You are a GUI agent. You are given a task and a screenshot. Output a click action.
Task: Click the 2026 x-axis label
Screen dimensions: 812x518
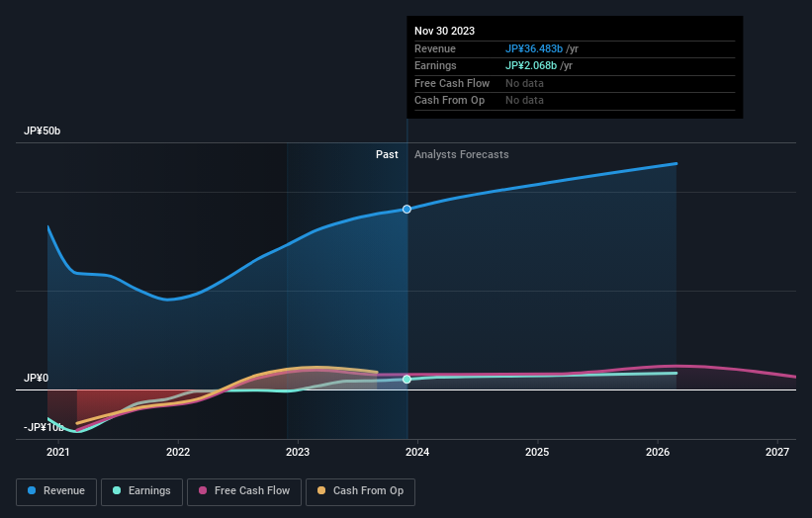tap(658, 452)
